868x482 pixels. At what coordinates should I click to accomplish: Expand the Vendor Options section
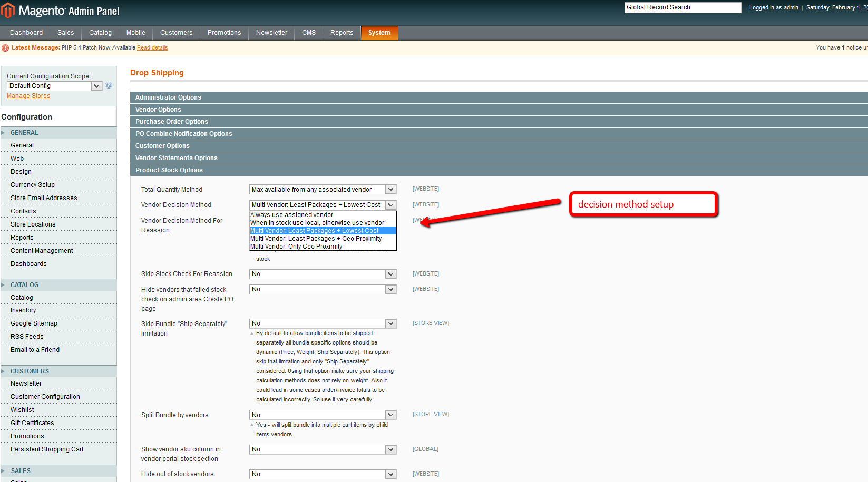click(x=499, y=110)
